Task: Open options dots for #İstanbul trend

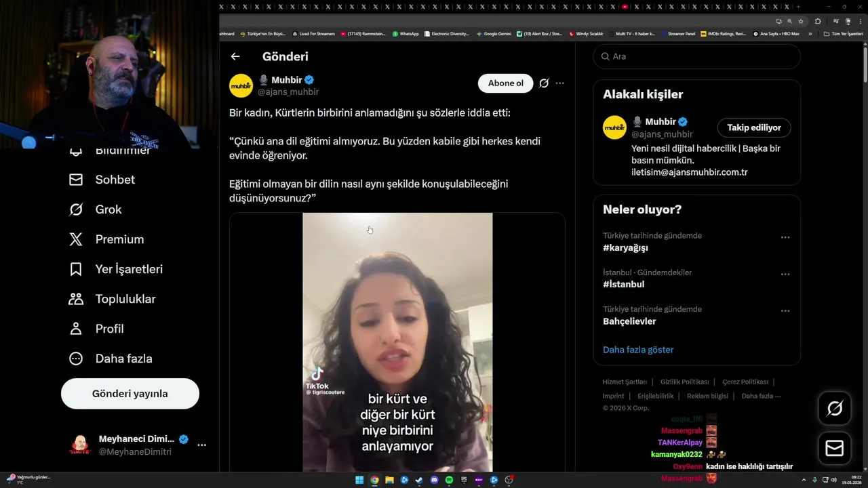Action: pos(785,274)
